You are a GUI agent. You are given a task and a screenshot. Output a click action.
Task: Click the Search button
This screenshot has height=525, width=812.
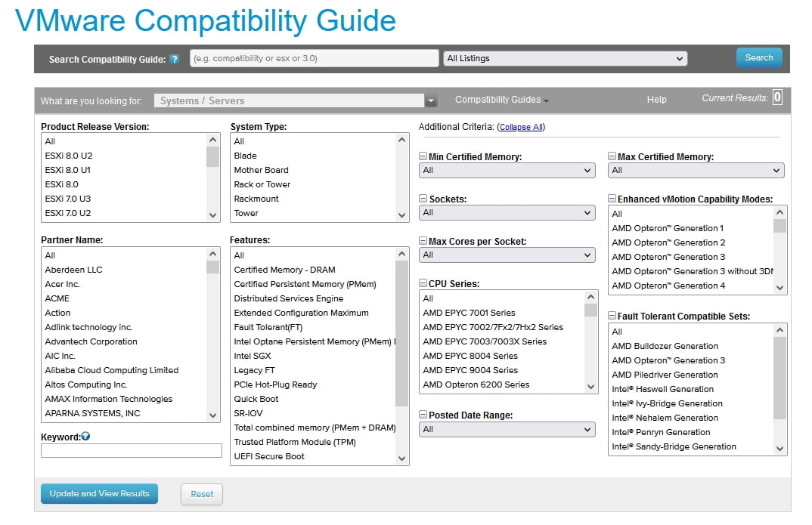pos(758,57)
